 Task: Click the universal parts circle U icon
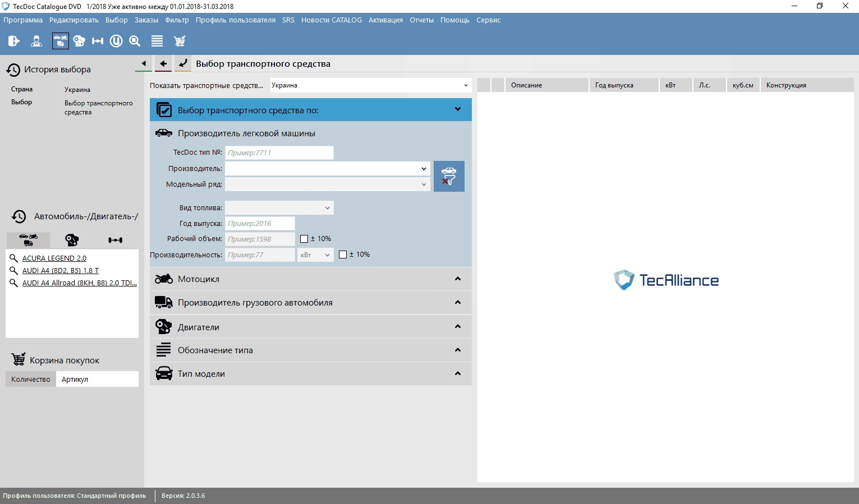pos(116,41)
